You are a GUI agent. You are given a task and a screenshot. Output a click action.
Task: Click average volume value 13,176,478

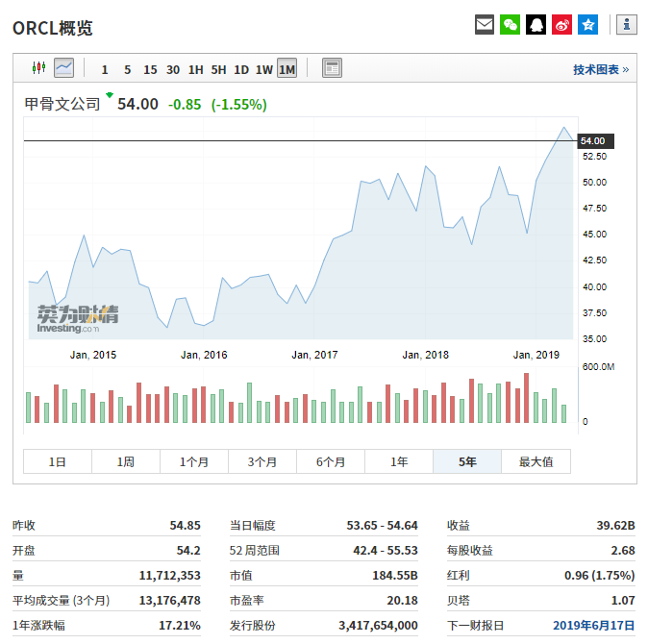coord(170,600)
